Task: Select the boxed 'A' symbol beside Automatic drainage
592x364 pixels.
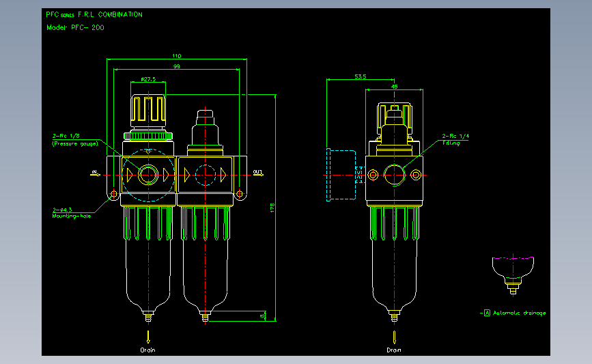Action: coord(487,313)
